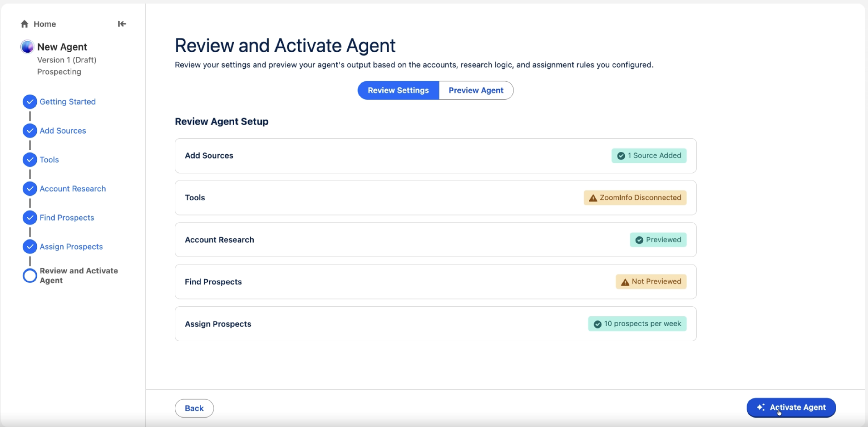Collapse the sidebar using the arrow icon

[x=122, y=24]
